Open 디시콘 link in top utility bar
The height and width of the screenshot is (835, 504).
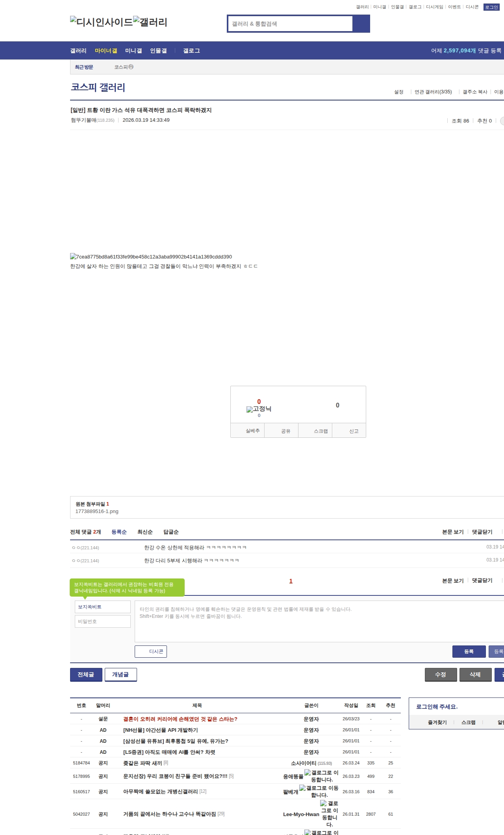coord(472,7)
